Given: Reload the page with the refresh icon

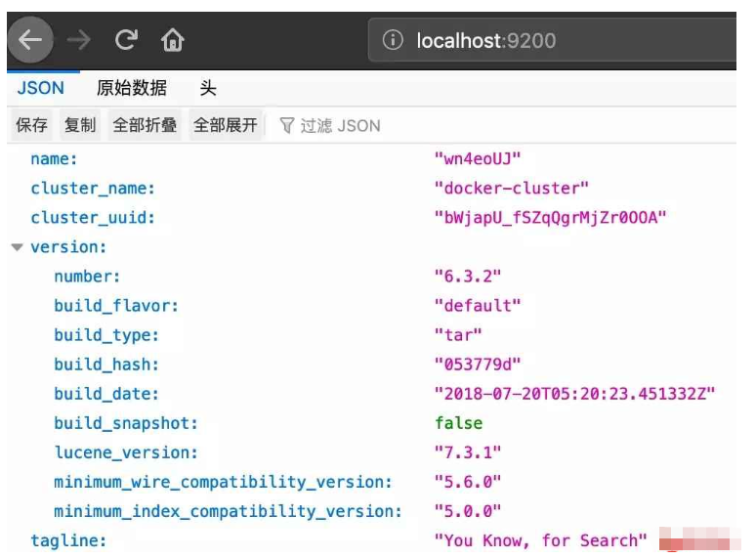Looking at the screenshot, I should point(126,39).
